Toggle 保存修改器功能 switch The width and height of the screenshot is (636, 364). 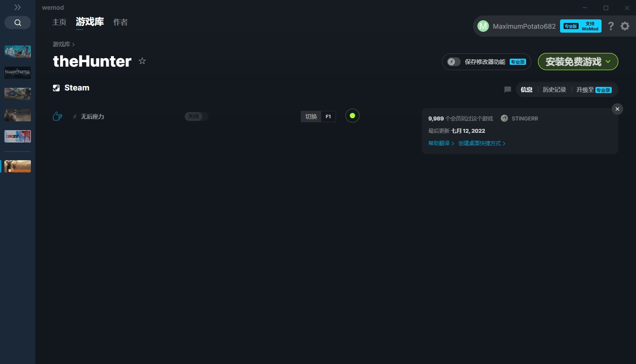click(454, 62)
